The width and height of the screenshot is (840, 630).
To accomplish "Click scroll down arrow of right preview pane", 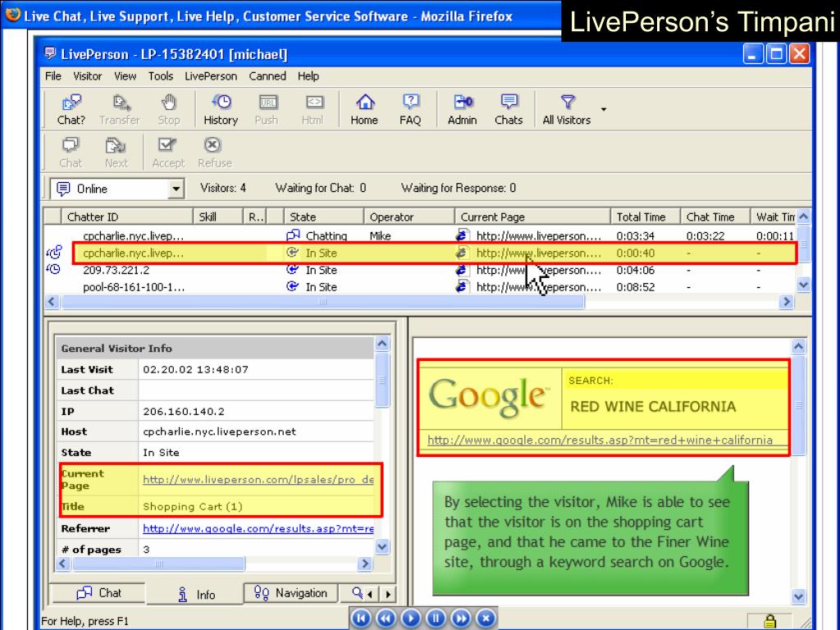I will (798, 596).
